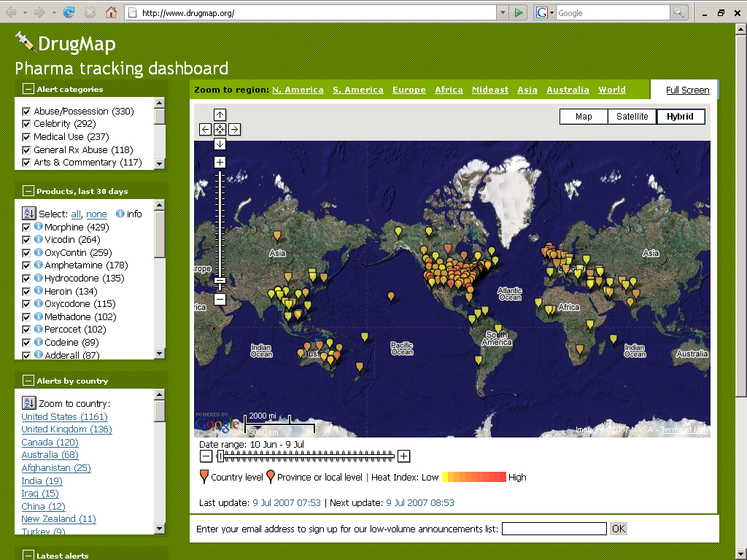This screenshot has width=747, height=560.
Task: Sort countries with the zoom-to-country sort icon
Action: tap(28, 402)
